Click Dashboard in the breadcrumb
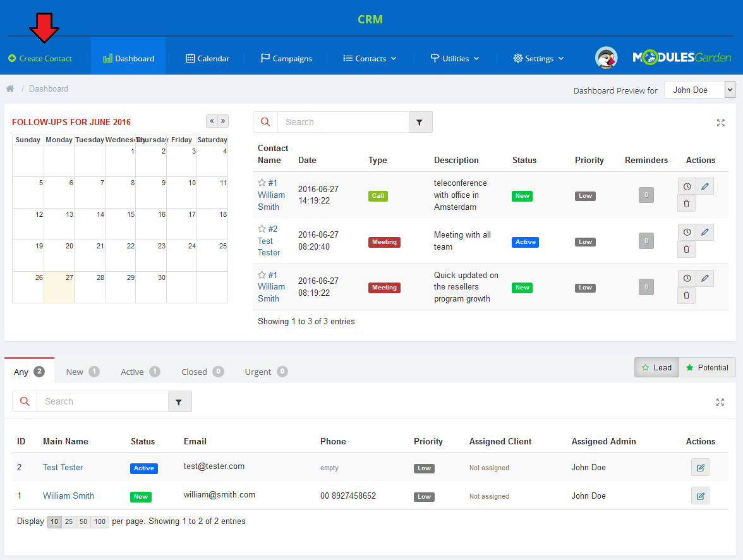Image resolution: width=743 pixels, height=560 pixels. [x=48, y=88]
